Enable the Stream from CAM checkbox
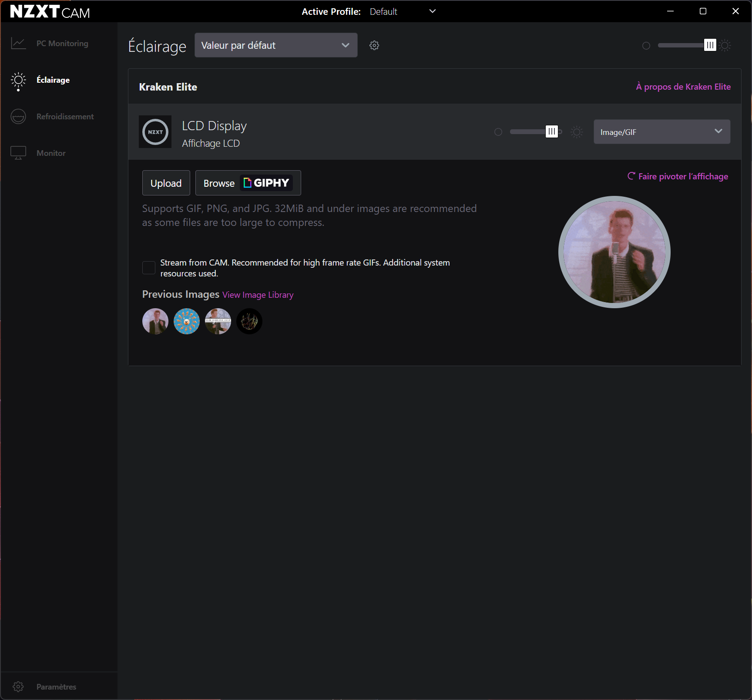 pos(149,268)
